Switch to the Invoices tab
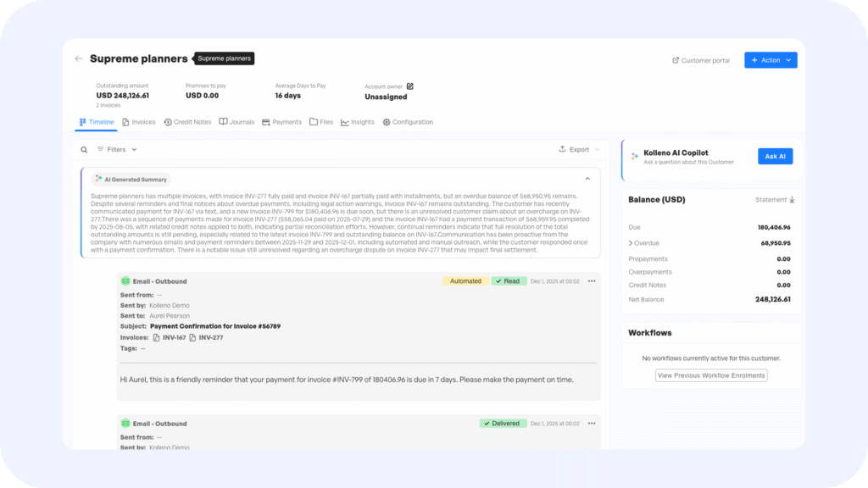Viewport: 868px width, 488px height. point(139,122)
